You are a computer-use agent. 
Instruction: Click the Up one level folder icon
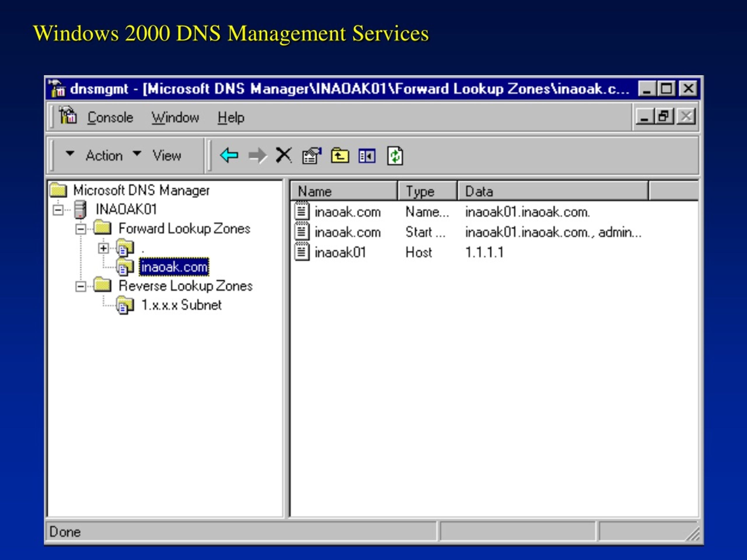[340, 156]
